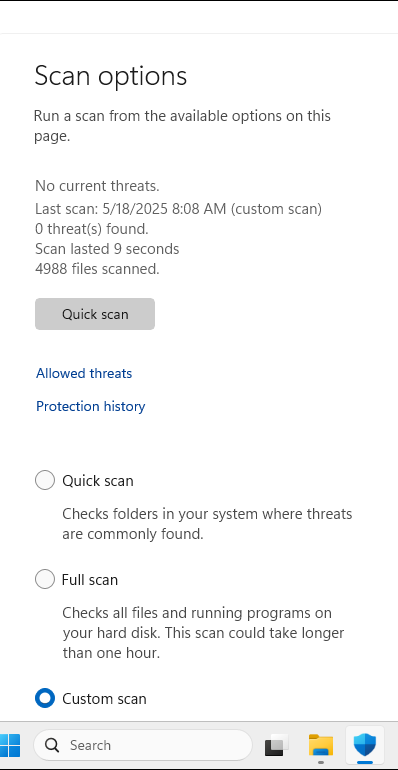Open File Explorer from the taskbar
This screenshot has width=398, height=770.
321,745
